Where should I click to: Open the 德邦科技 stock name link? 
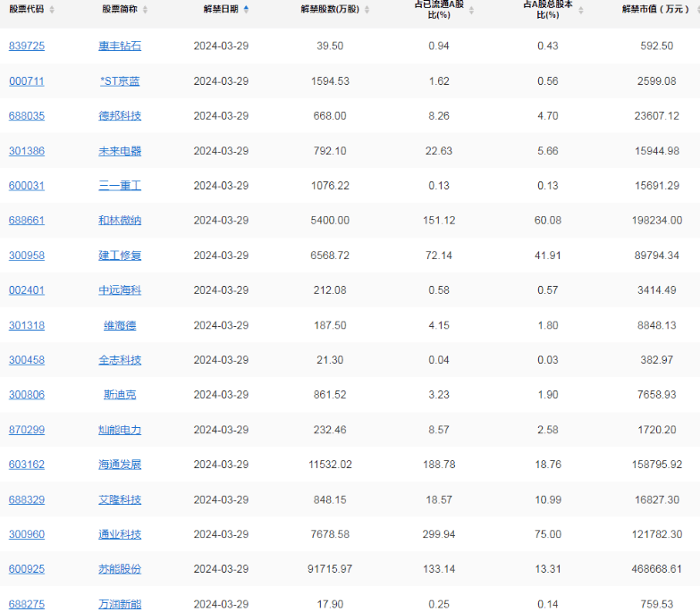(120, 116)
